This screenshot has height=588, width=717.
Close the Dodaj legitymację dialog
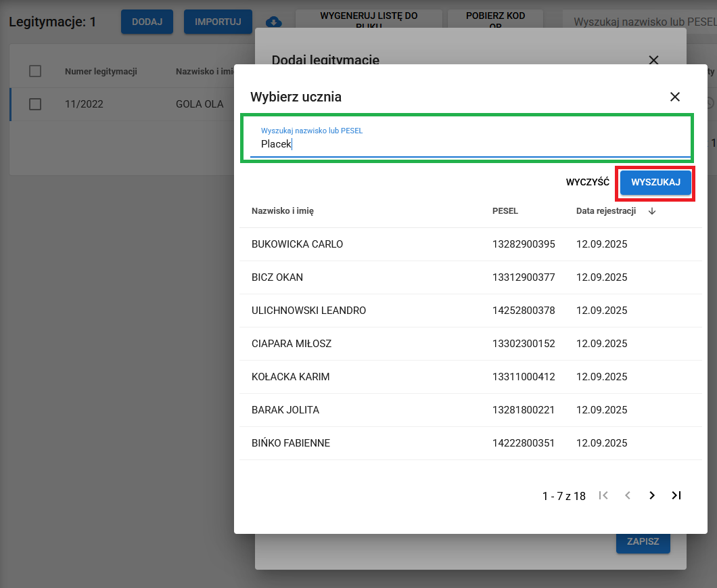(653, 60)
